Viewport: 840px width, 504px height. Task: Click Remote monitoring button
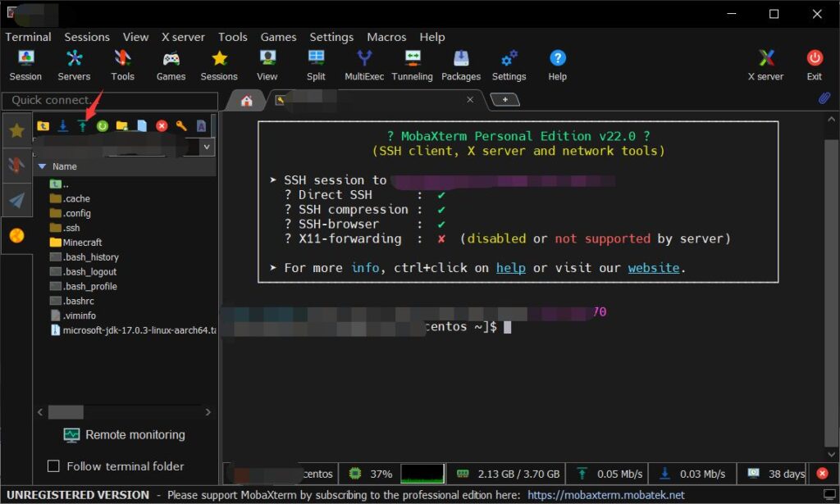click(x=125, y=434)
